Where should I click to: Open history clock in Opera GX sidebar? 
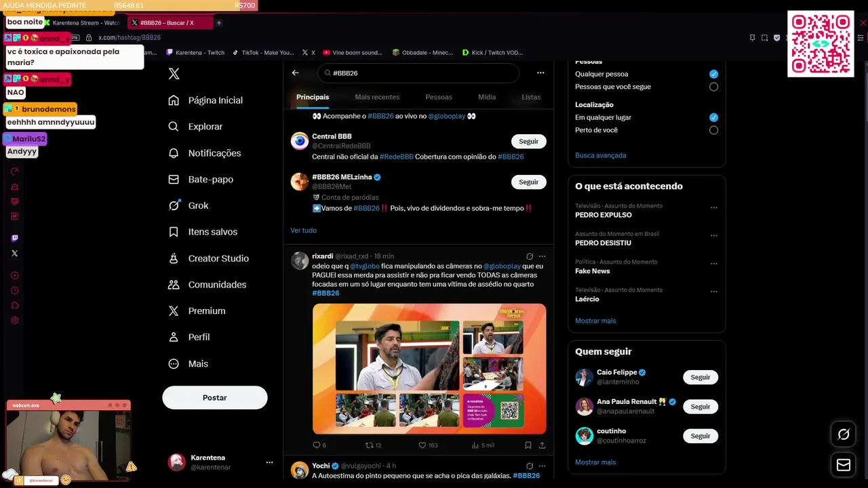pos(15,290)
